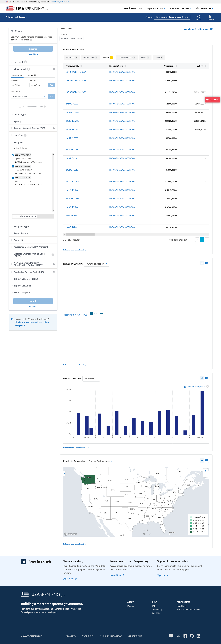The image size is (221, 644).
Task: Open GitHub icon in footer
Action: pyautogui.click(x=192, y=636)
